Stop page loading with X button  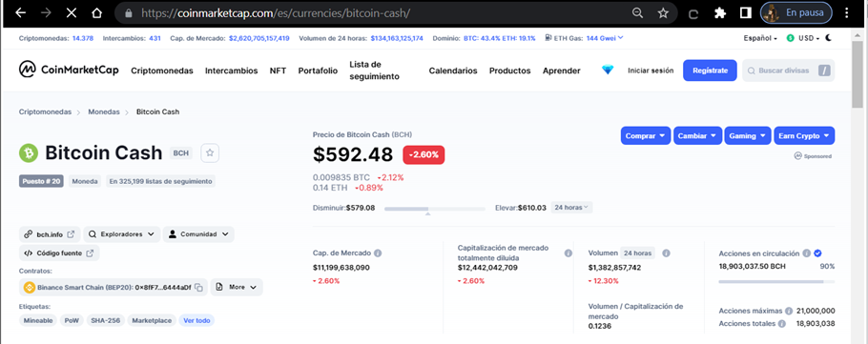tap(72, 13)
